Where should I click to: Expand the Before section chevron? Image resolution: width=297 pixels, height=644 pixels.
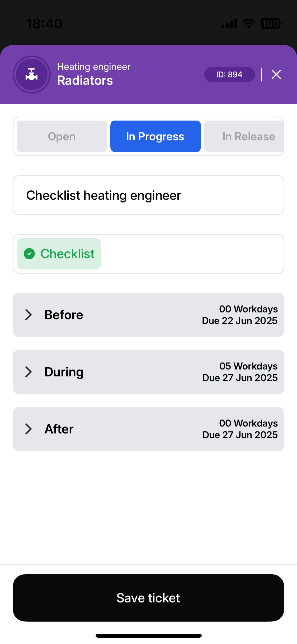tap(28, 315)
